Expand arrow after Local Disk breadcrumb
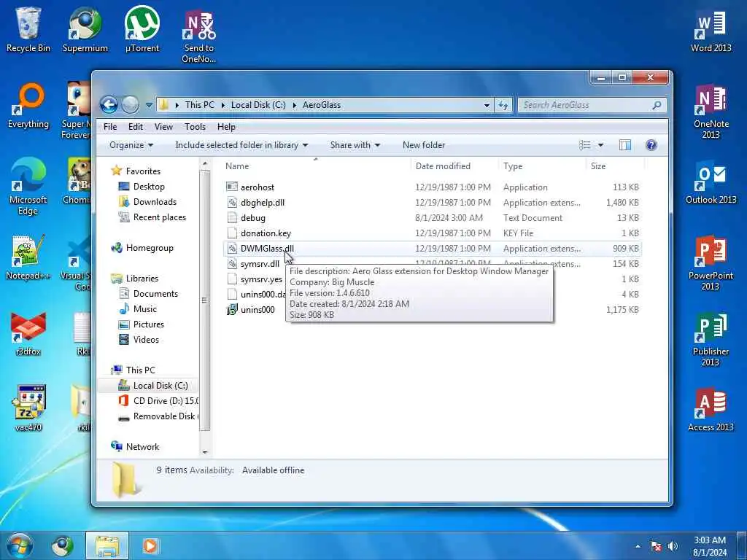 click(x=295, y=105)
